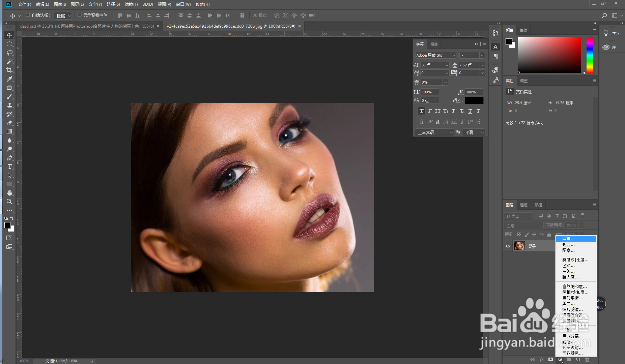The height and width of the screenshot is (364, 625).
Task: Enable the 显示变换控件 checkbox
Action: pyautogui.click(x=79, y=15)
